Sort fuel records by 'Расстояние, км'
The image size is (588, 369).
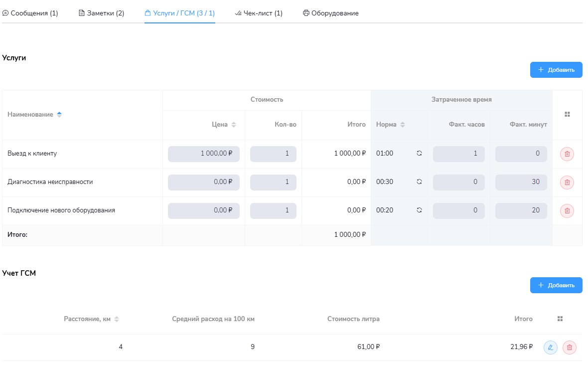point(117,319)
